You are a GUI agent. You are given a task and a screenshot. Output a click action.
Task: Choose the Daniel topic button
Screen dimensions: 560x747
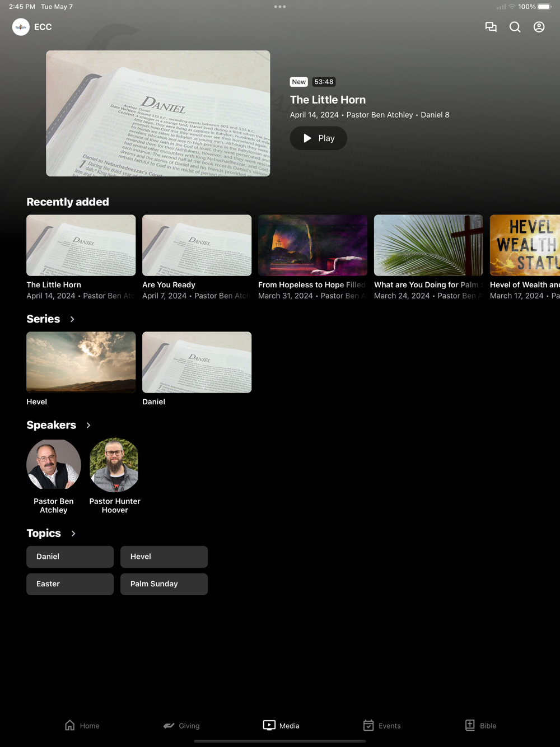click(70, 557)
